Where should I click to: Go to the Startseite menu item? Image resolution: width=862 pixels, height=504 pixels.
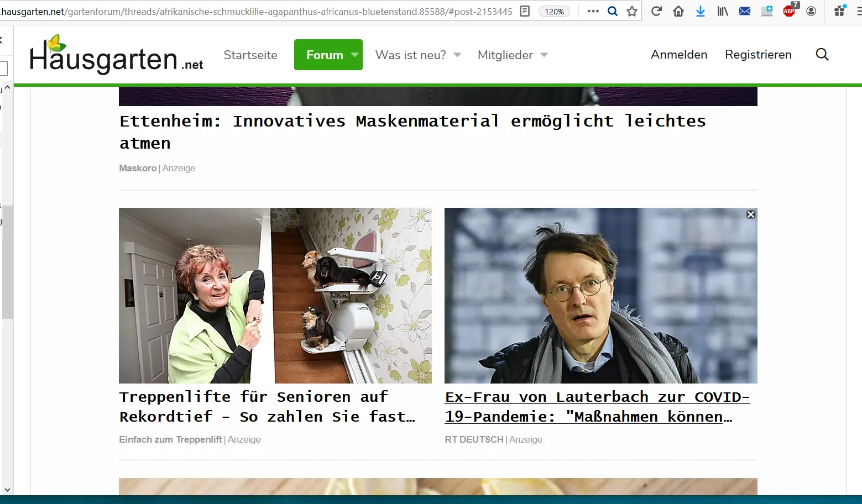point(250,55)
